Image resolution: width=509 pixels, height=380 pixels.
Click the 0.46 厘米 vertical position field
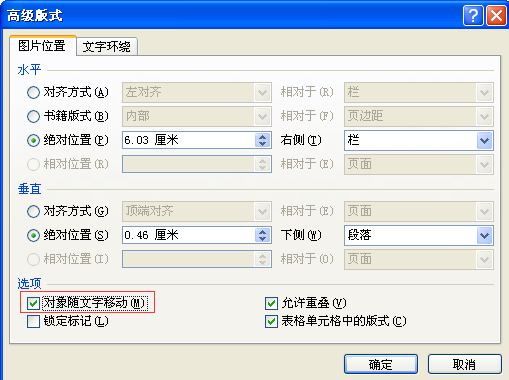point(189,235)
